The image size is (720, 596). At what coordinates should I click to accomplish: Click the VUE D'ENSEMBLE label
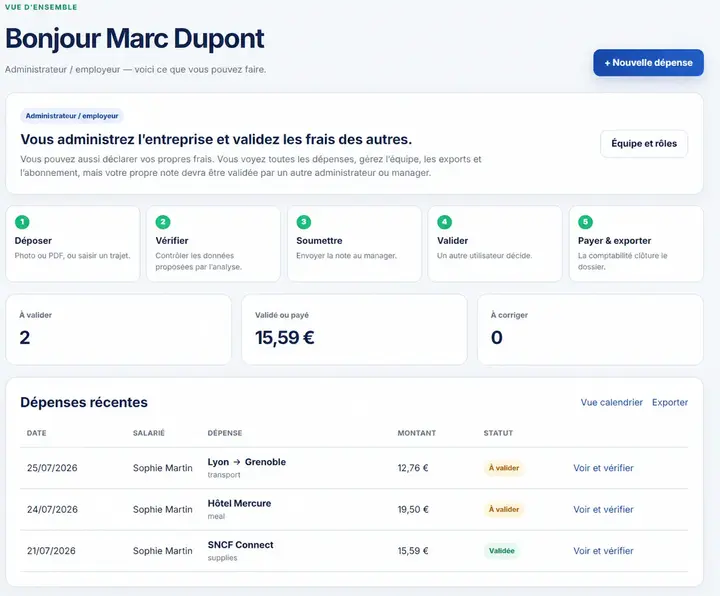[41, 7]
